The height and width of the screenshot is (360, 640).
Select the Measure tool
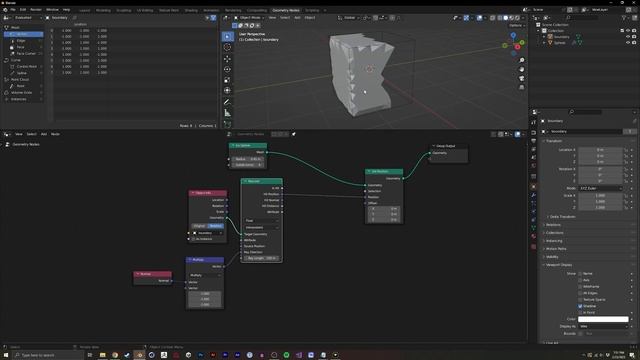click(x=227, y=113)
